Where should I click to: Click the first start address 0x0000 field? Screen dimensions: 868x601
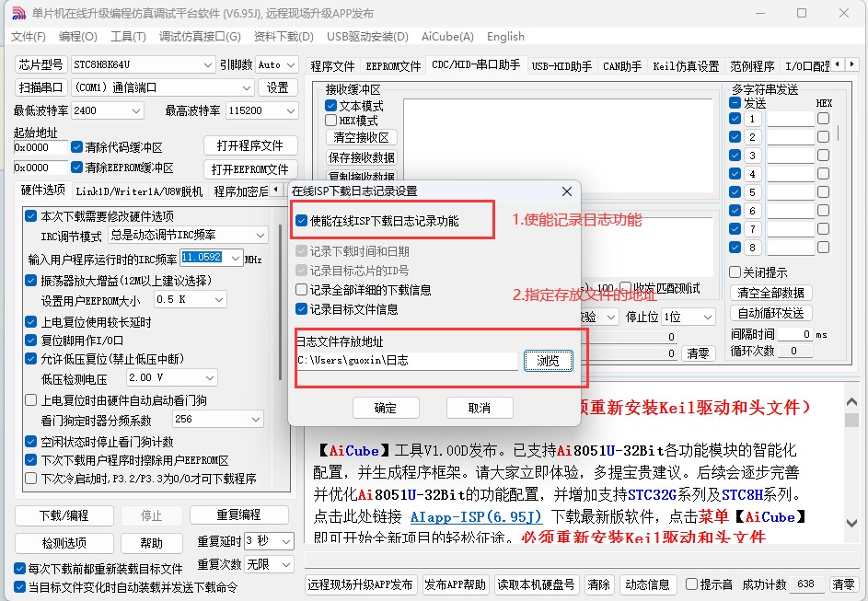click(x=41, y=147)
